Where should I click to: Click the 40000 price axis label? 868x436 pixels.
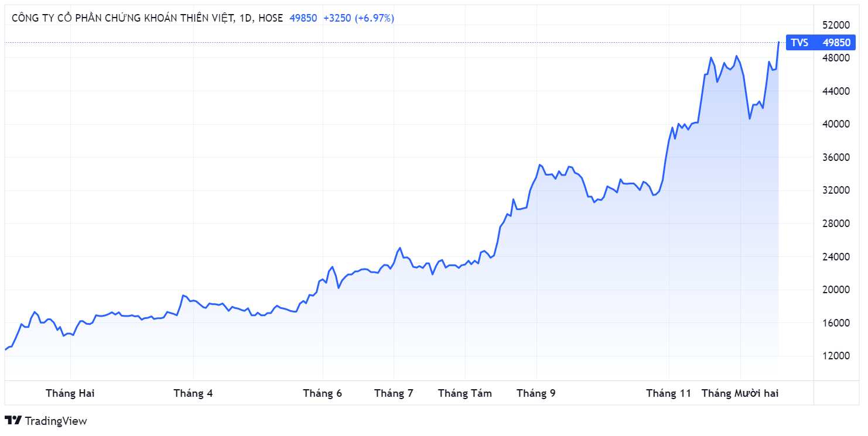836,124
